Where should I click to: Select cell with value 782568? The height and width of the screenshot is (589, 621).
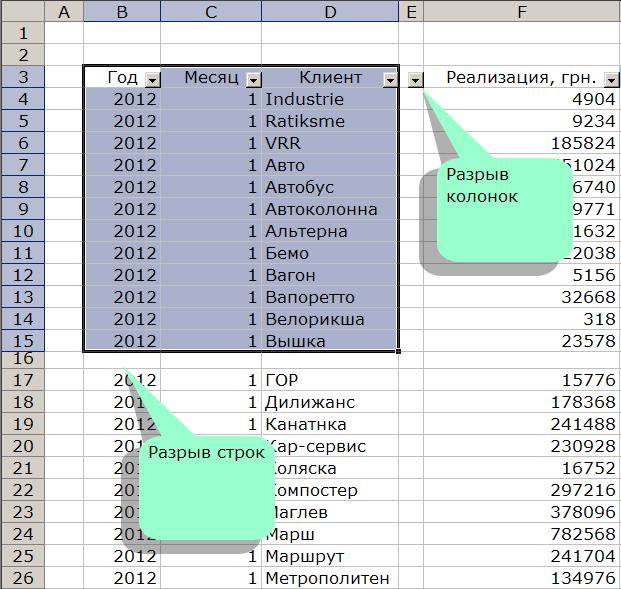521,534
